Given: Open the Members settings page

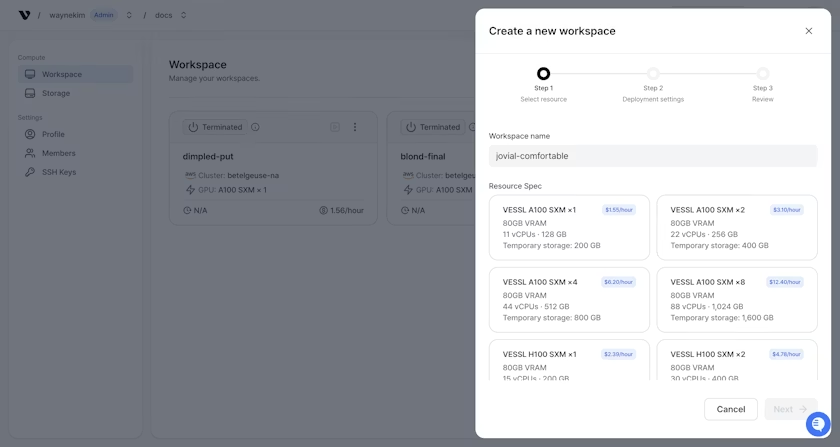Looking at the screenshot, I should (75, 153).
